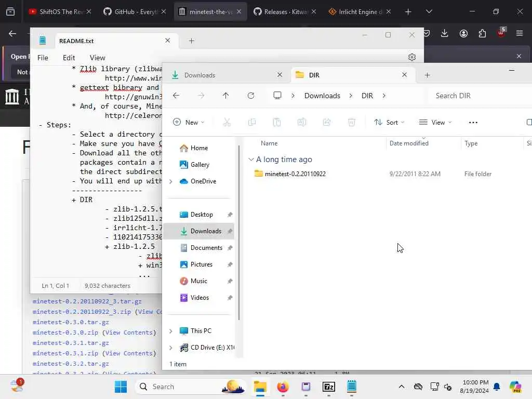
Task: Switch to Releases Kitware browser tab
Action: coord(285,12)
